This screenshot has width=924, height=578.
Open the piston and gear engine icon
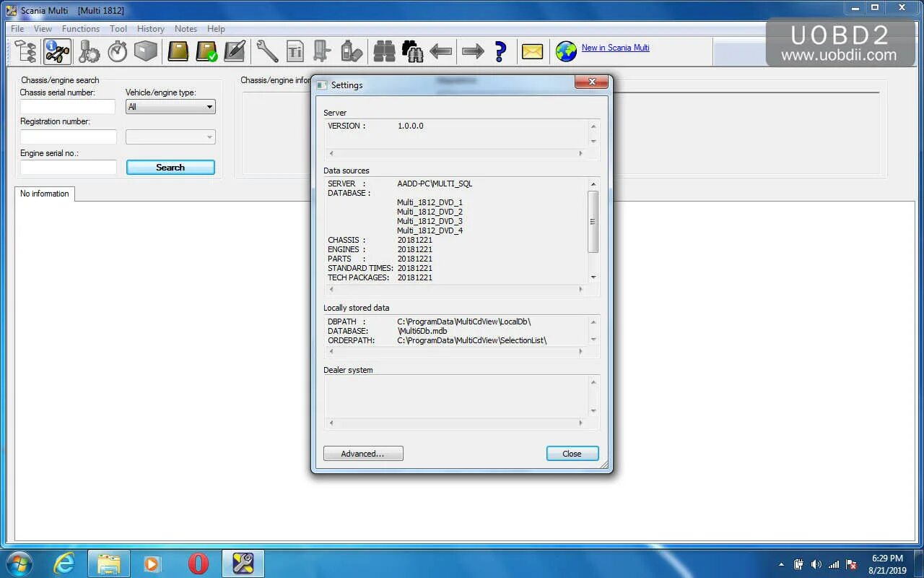(x=89, y=51)
